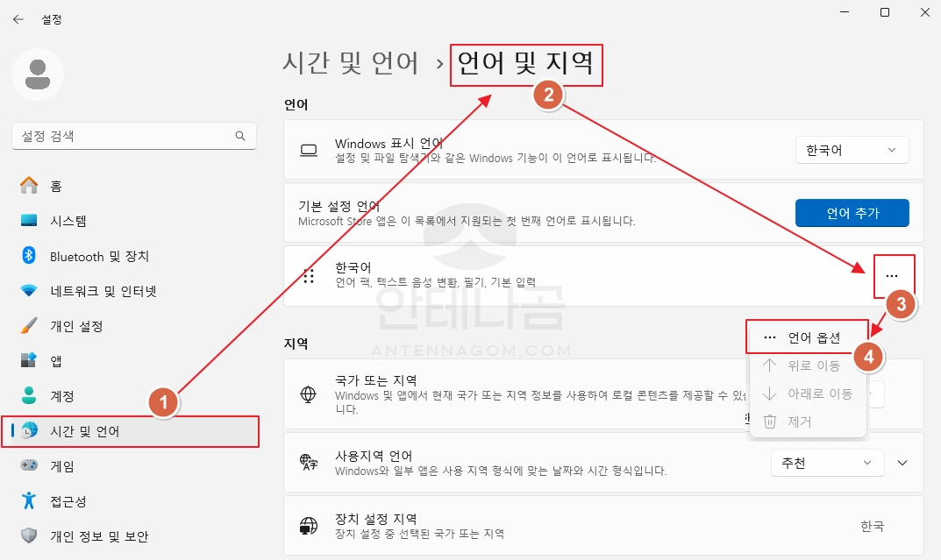Click the 시간 및 언어 clock globe icon
The image size is (941, 560).
(x=29, y=430)
